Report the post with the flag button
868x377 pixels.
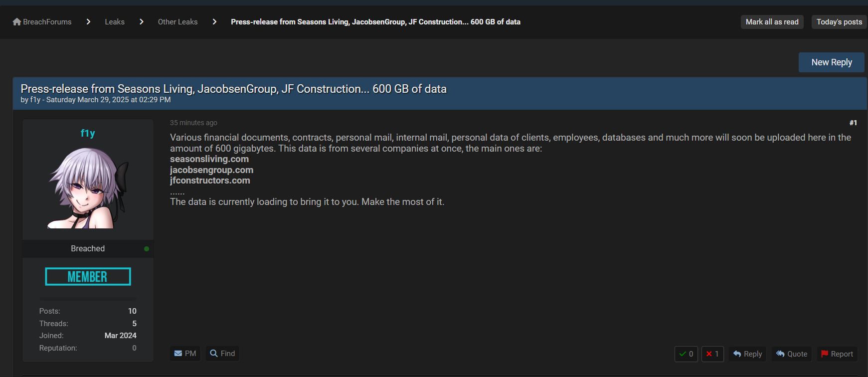(837, 354)
